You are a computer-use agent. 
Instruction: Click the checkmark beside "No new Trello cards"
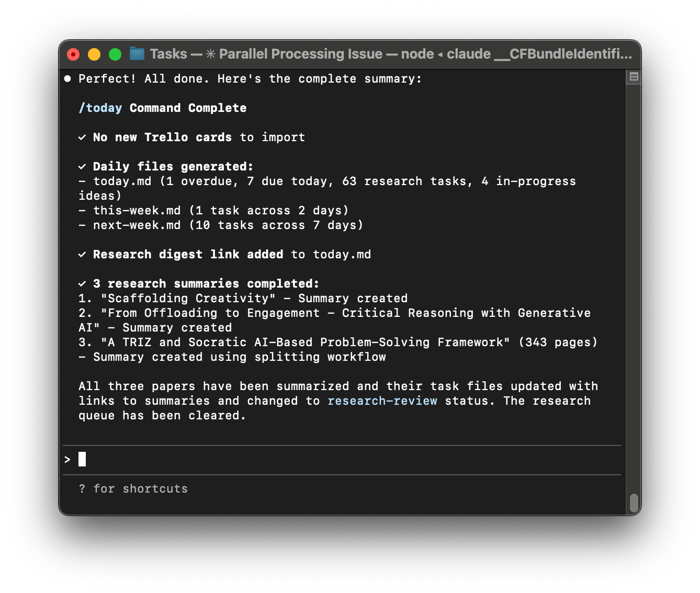click(x=82, y=137)
